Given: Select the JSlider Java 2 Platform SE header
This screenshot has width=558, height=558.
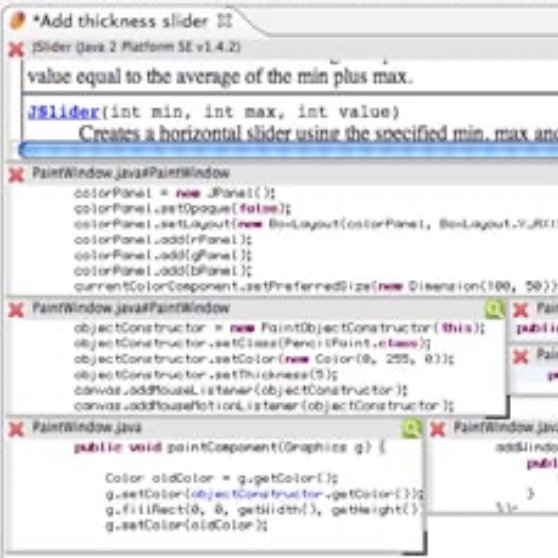Looking at the screenshot, I should click(136, 47).
